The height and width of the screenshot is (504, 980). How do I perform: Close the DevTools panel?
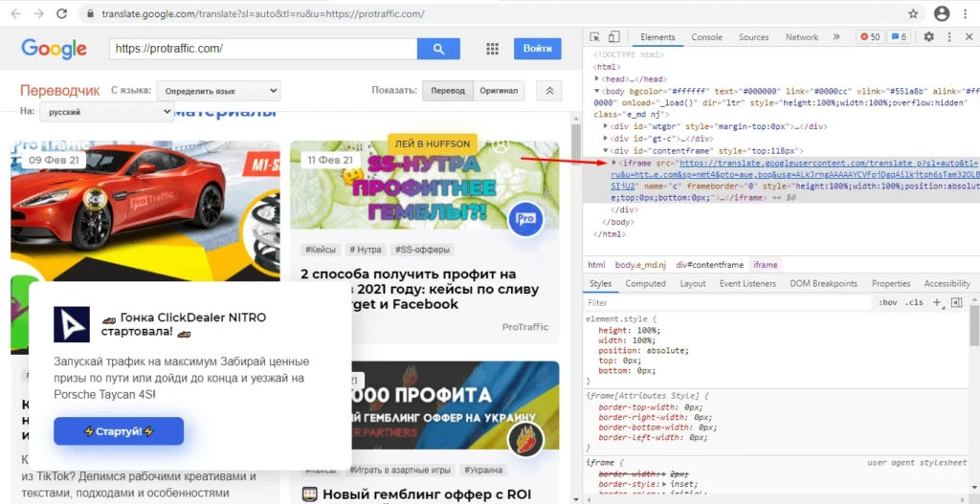point(969,37)
